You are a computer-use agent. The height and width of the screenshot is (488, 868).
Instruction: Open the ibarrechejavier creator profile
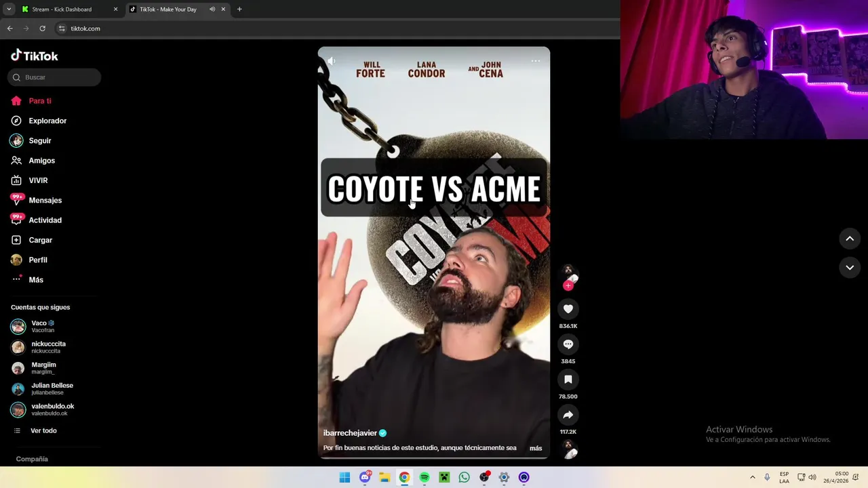pyautogui.click(x=350, y=433)
